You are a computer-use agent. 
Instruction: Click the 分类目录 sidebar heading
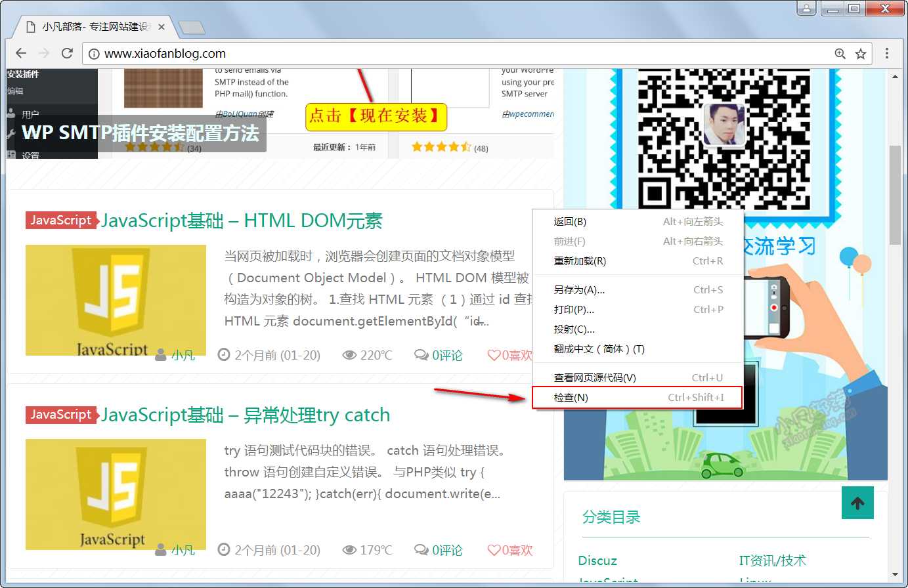[x=611, y=517]
